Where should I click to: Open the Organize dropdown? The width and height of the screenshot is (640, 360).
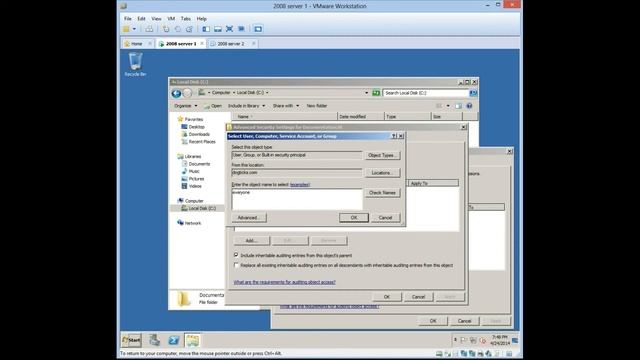tap(186, 106)
